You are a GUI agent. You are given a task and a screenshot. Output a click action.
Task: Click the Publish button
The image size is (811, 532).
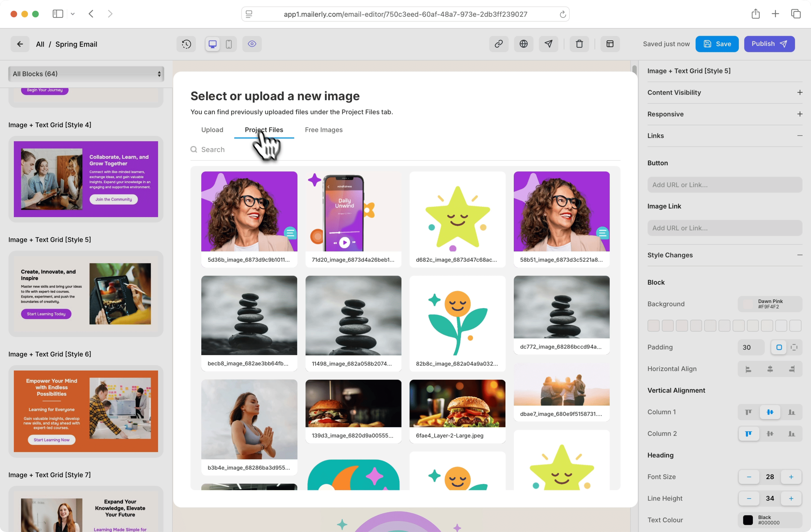(x=769, y=44)
